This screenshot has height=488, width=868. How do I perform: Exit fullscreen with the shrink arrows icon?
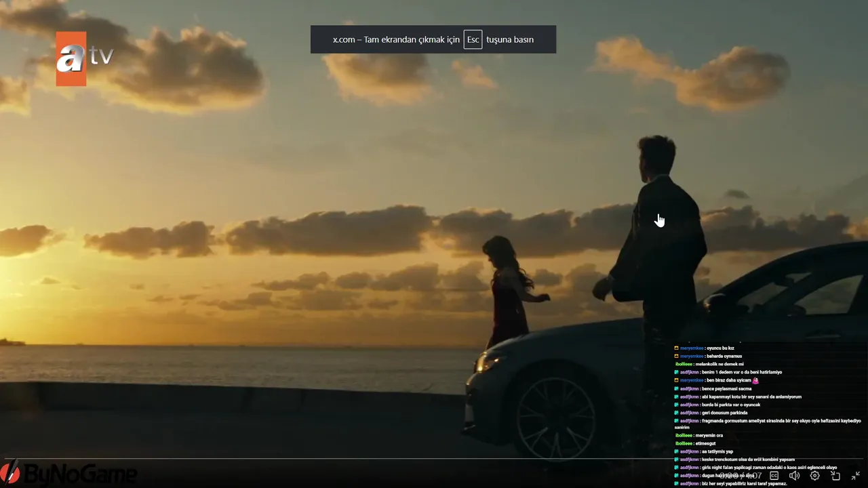[856, 476]
